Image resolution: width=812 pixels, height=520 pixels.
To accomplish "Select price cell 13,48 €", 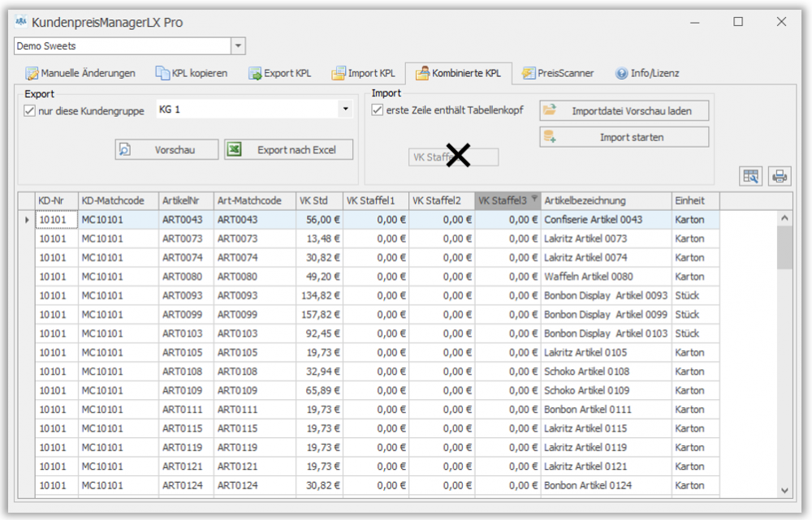I will click(319, 239).
